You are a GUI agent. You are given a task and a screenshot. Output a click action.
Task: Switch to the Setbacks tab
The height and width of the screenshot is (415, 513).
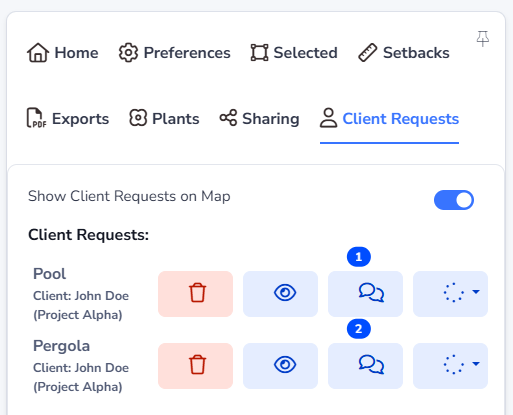(x=404, y=53)
